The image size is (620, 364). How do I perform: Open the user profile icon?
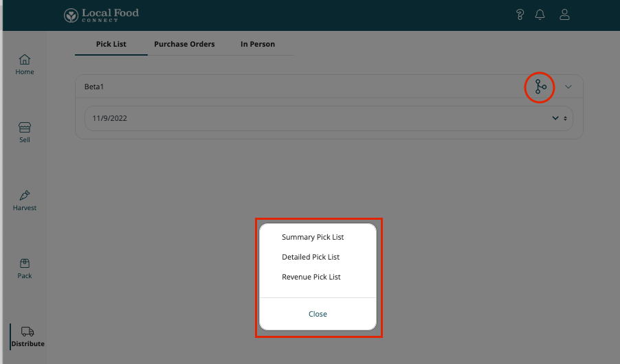click(564, 15)
